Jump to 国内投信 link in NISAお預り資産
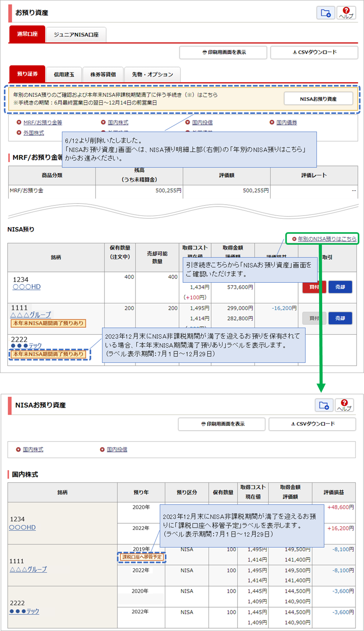The width and height of the screenshot is (364, 631). (117, 450)
